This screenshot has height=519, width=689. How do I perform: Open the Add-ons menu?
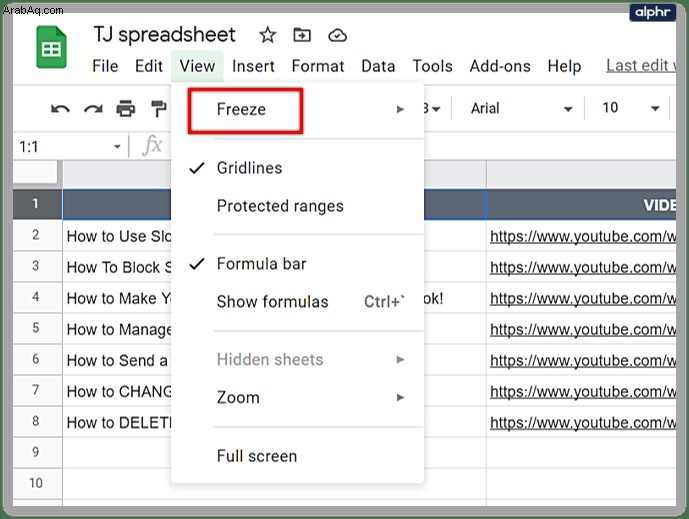click(x=500, y=66)
